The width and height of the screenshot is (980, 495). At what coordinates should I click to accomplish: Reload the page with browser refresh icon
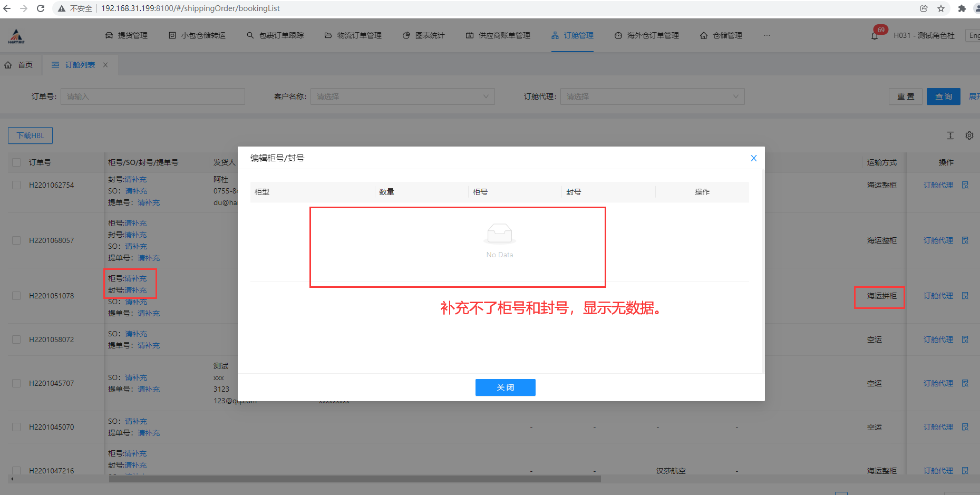coord(41,8)
